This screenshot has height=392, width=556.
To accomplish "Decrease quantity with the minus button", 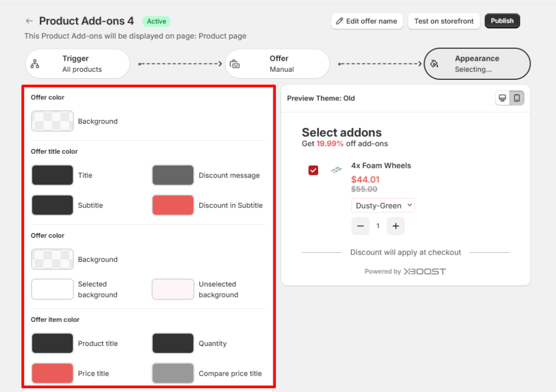I will (361, 226).
